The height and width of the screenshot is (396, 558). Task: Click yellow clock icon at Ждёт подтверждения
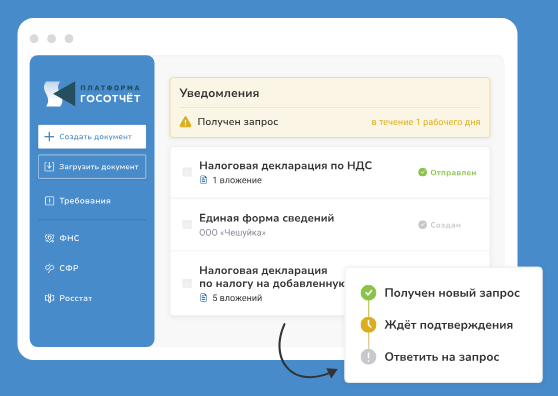(368, 324)
